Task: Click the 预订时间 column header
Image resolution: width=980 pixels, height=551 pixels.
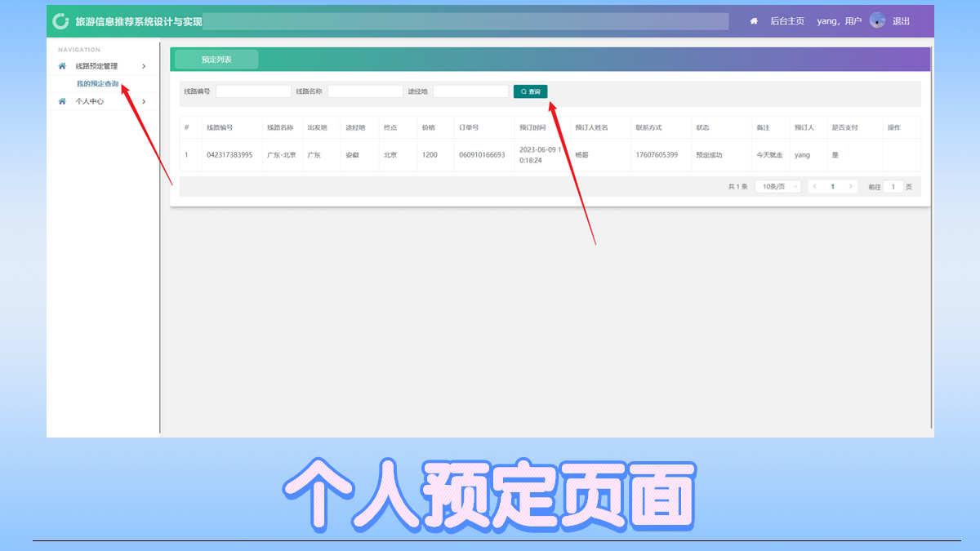Action: click(x=532, y=128)
